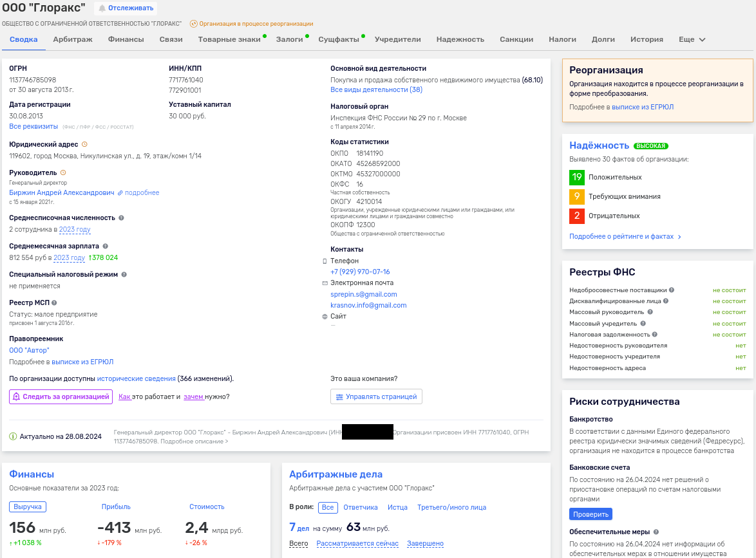Click the bell icon in Отслеживать button
Screen dimensions: 756x558
(x=102, y=8)
